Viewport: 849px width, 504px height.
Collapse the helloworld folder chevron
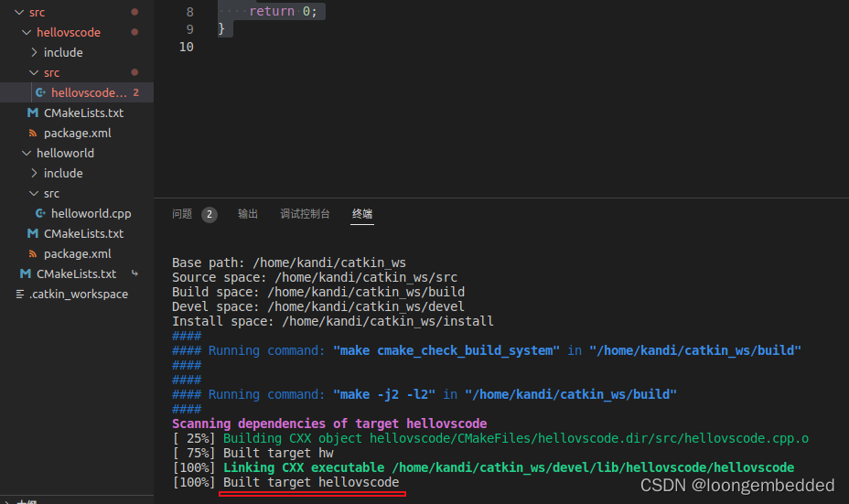[26, 153]
